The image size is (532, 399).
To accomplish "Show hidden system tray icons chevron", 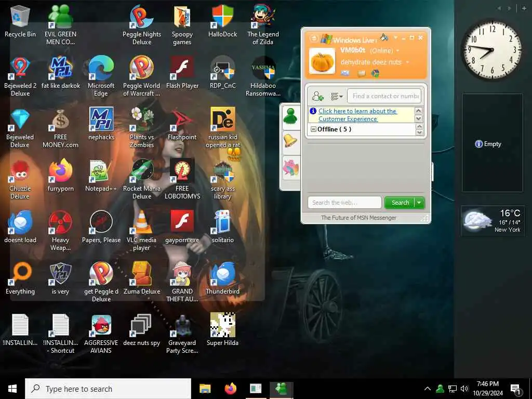I will tap(428, 389).
